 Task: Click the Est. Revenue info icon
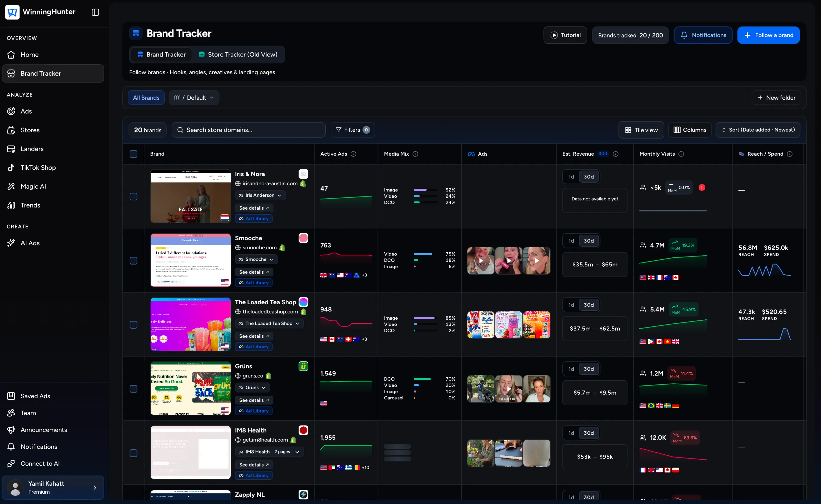click(x=616, y=154)
